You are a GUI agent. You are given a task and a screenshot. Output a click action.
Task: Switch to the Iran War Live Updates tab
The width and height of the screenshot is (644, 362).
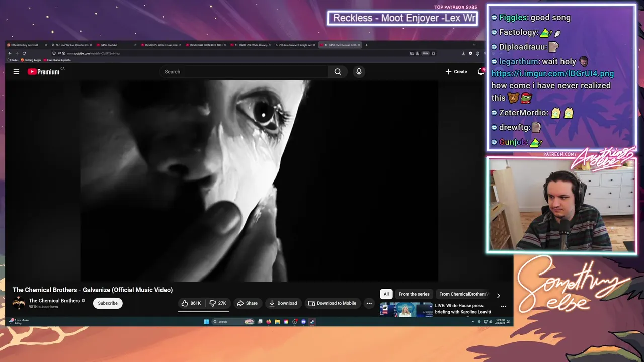click(x=72, y=45)
